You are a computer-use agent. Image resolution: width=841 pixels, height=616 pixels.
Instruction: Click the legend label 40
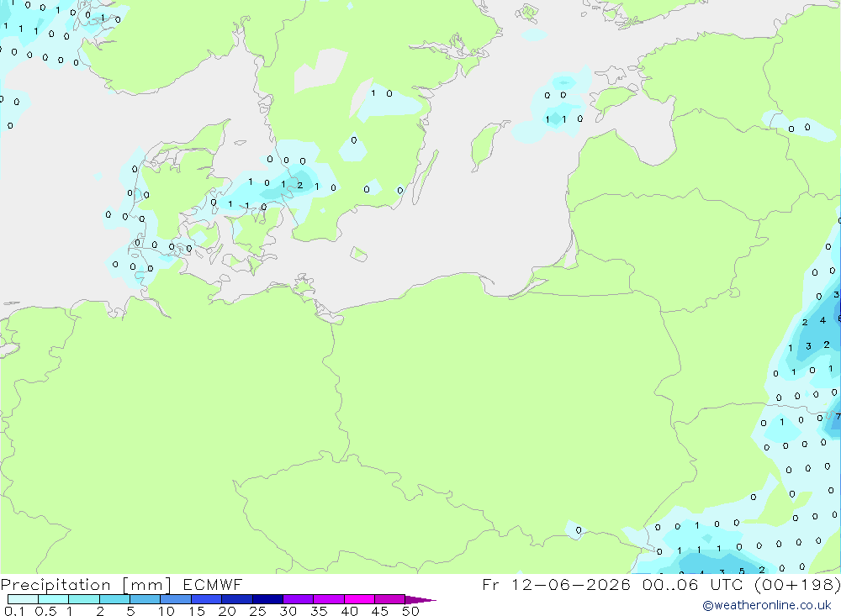350,611
